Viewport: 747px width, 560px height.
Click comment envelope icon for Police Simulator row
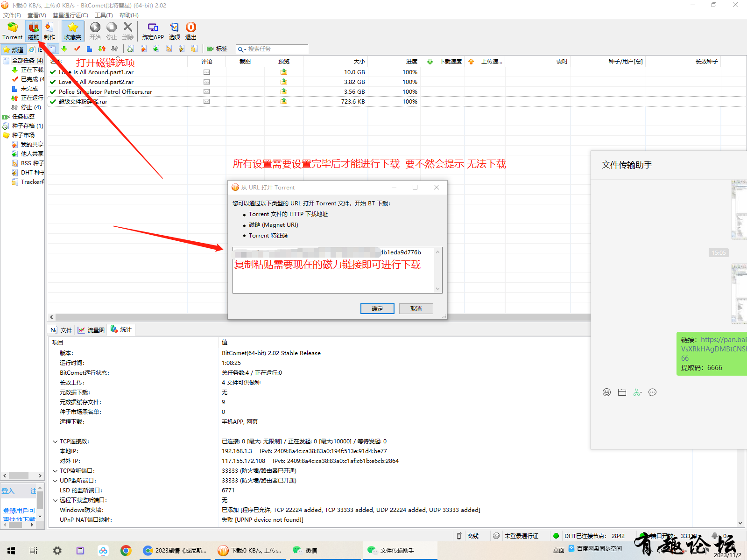[x=207, y=92]
